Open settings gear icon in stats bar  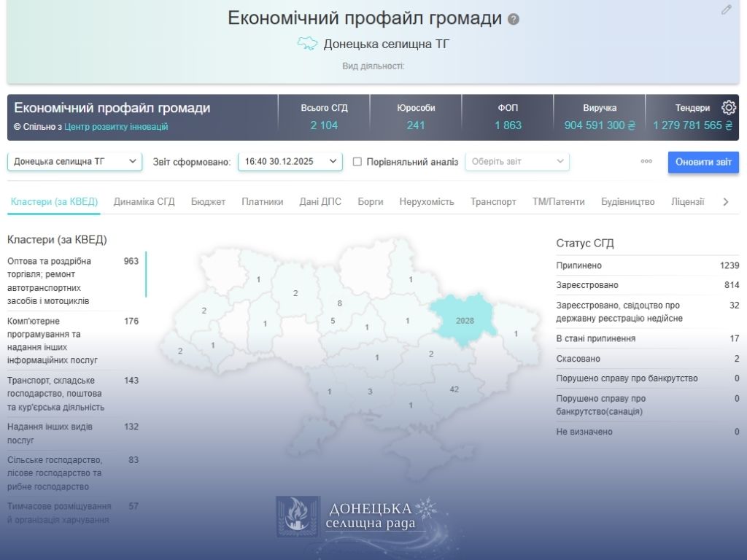[728, 108]
